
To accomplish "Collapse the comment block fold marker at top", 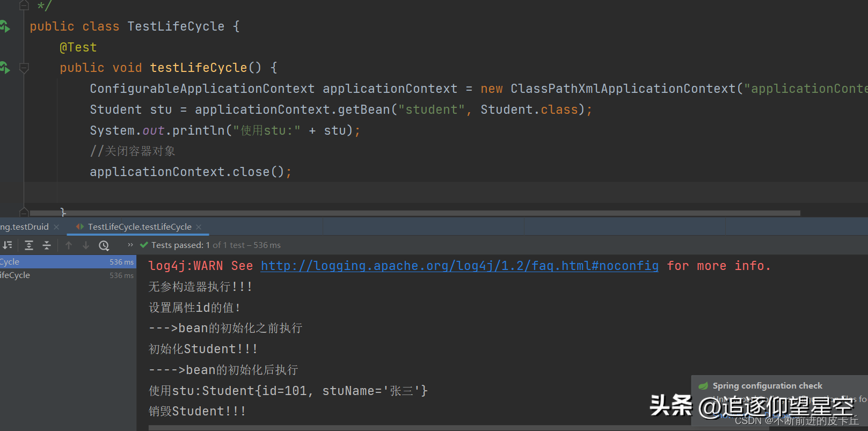I will point(24,5).
